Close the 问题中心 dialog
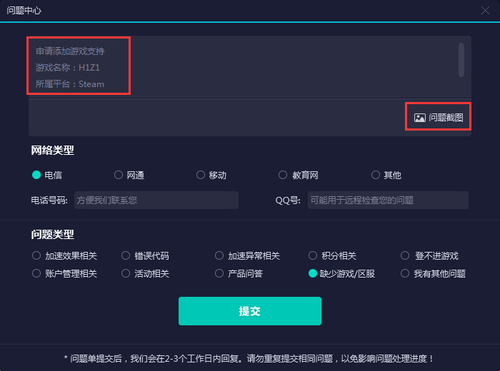500x371 pixels. tap(485, 10)
